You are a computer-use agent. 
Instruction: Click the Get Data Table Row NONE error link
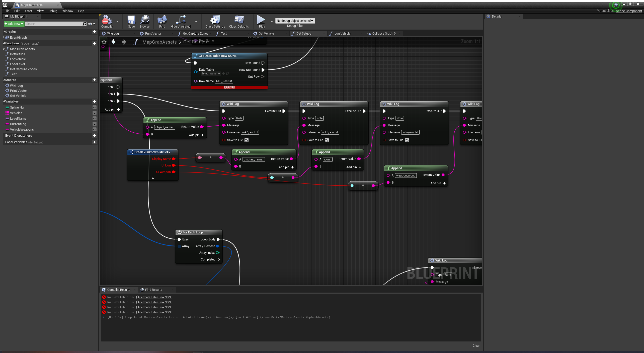(155, 297)
